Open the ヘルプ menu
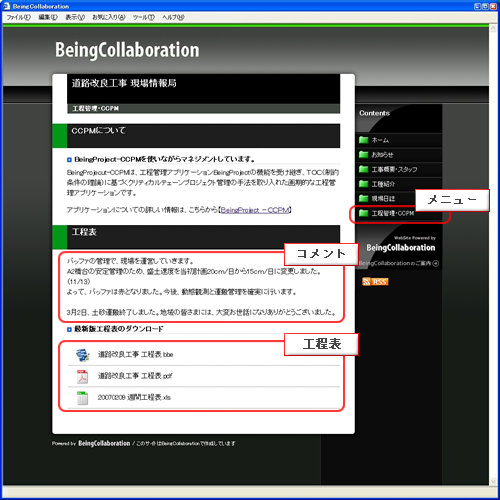The height and width of the screenshot is (500, 500). point(173,17)
